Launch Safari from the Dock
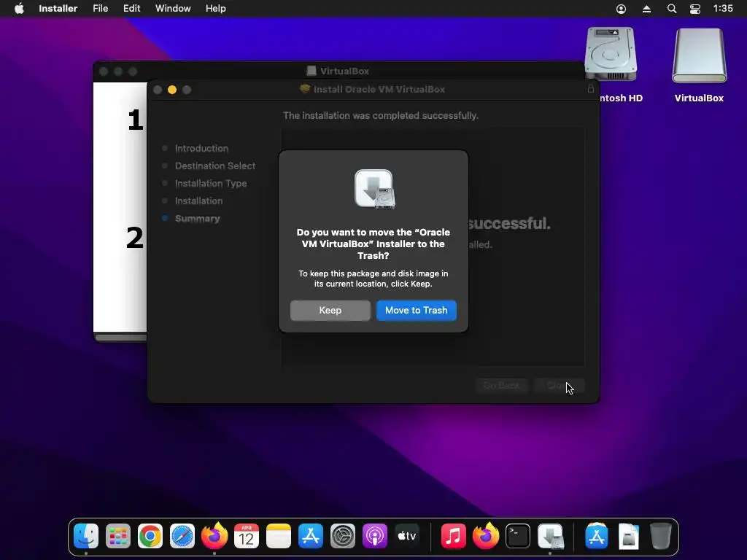747x560 pixels. [182, 536]
